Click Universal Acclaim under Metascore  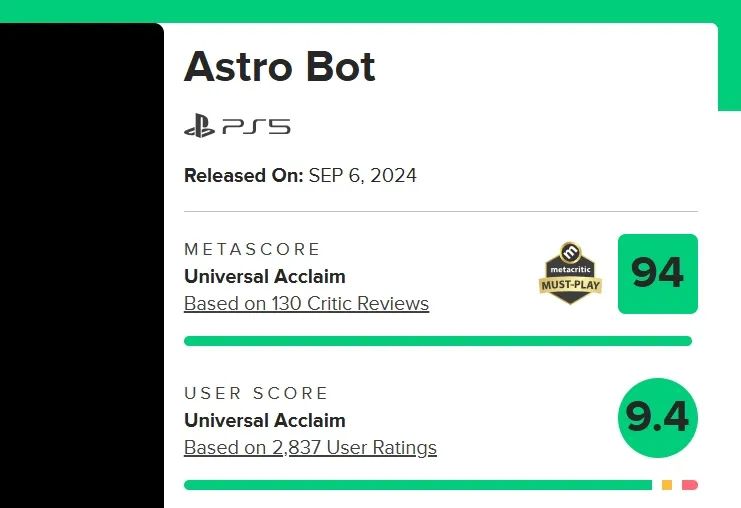pyautogui.click(x=264, y=276)
